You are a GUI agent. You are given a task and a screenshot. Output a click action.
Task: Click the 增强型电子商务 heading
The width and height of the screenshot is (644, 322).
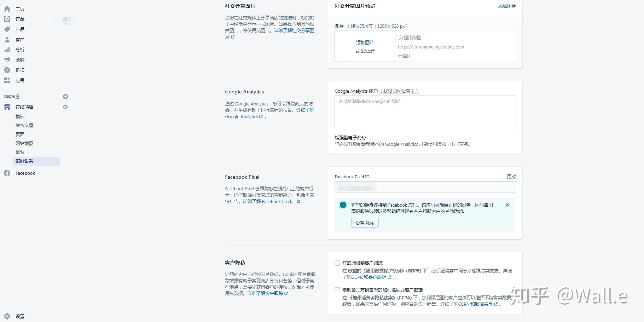pos(350,138)
